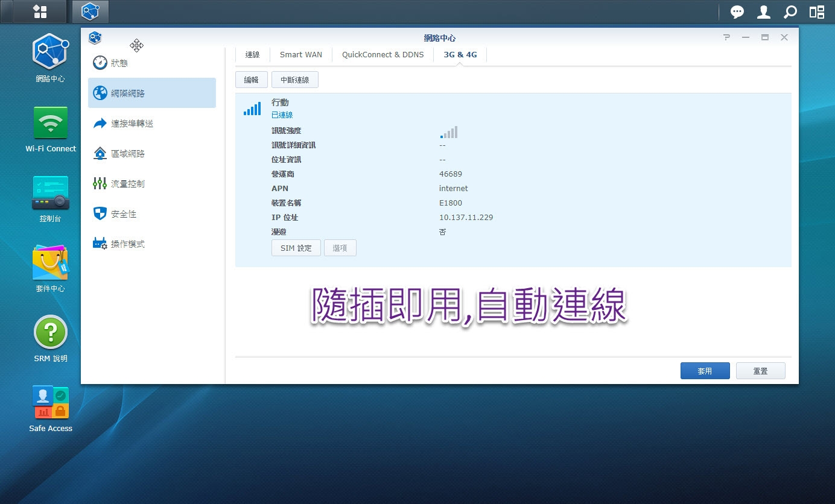
Task: Open the Main Menu grid icon
Action: (x=40, y=11)
